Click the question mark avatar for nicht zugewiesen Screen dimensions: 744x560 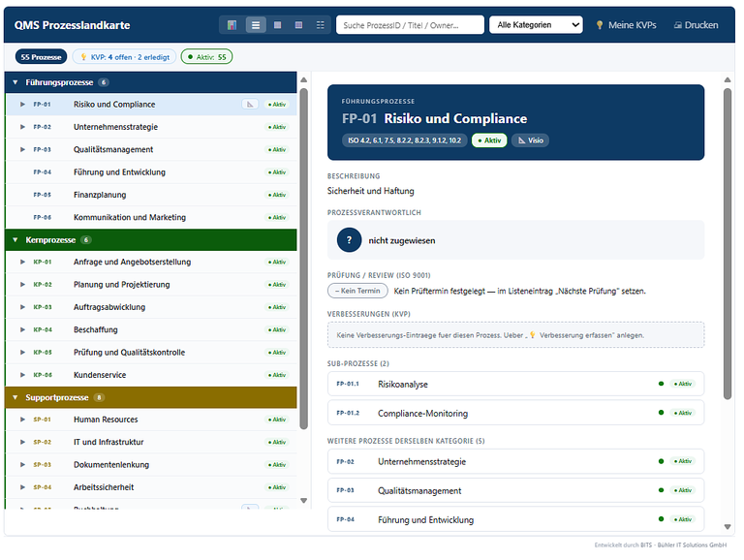(x=349, y=240)
